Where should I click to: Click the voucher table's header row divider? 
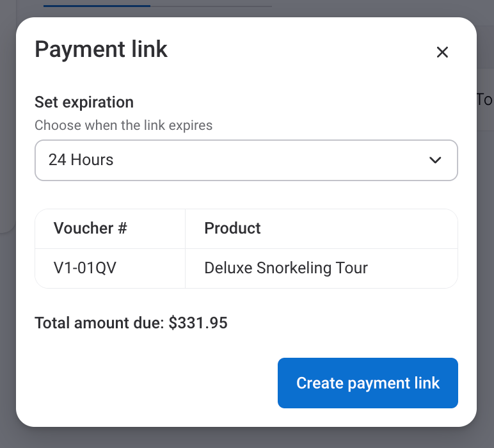(246, 248)
